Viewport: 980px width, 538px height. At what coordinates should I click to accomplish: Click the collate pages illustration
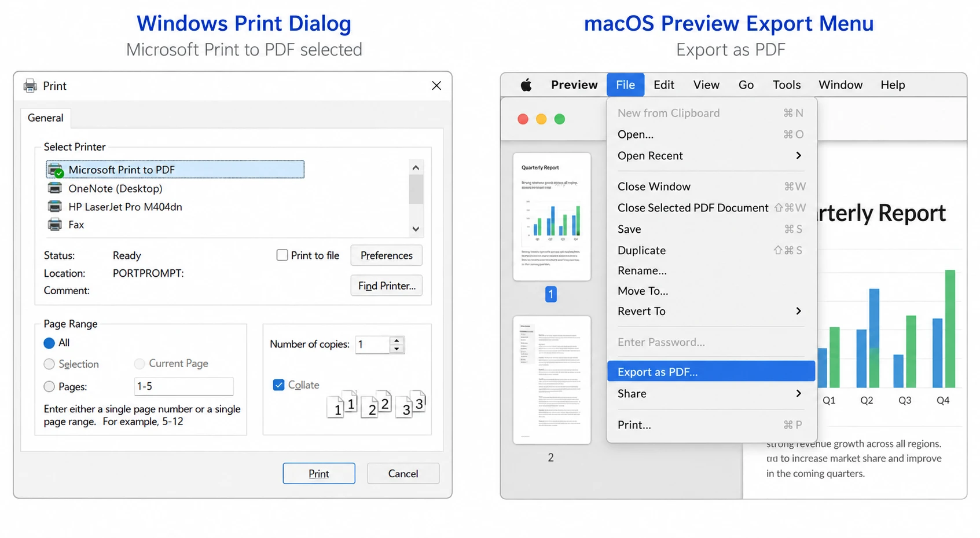pos(377,404)
